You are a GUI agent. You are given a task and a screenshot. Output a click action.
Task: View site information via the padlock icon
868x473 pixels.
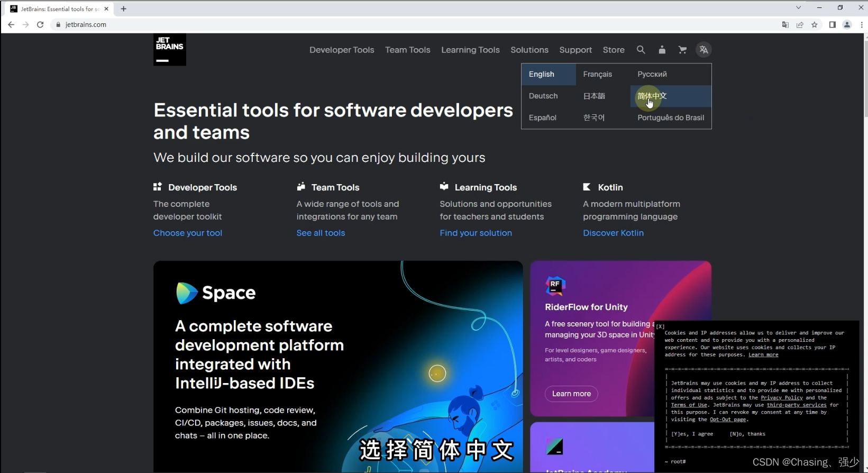tap(59, 24)
